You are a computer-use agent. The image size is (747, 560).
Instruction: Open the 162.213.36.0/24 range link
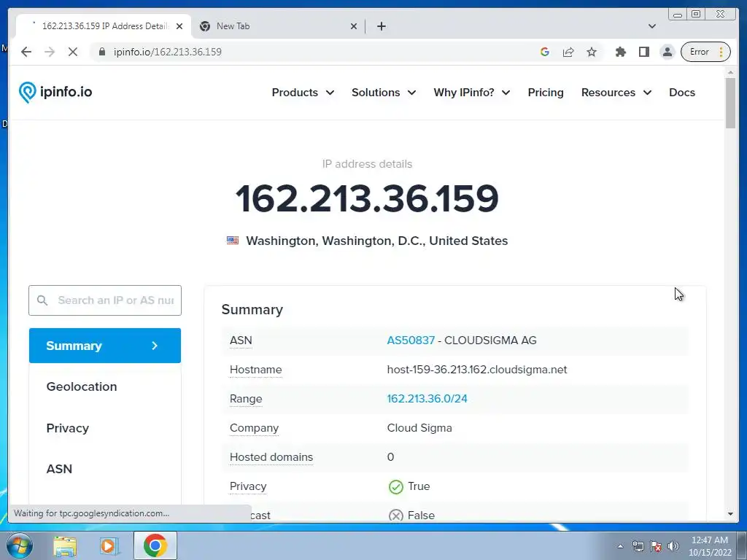(x=427, y=399)
